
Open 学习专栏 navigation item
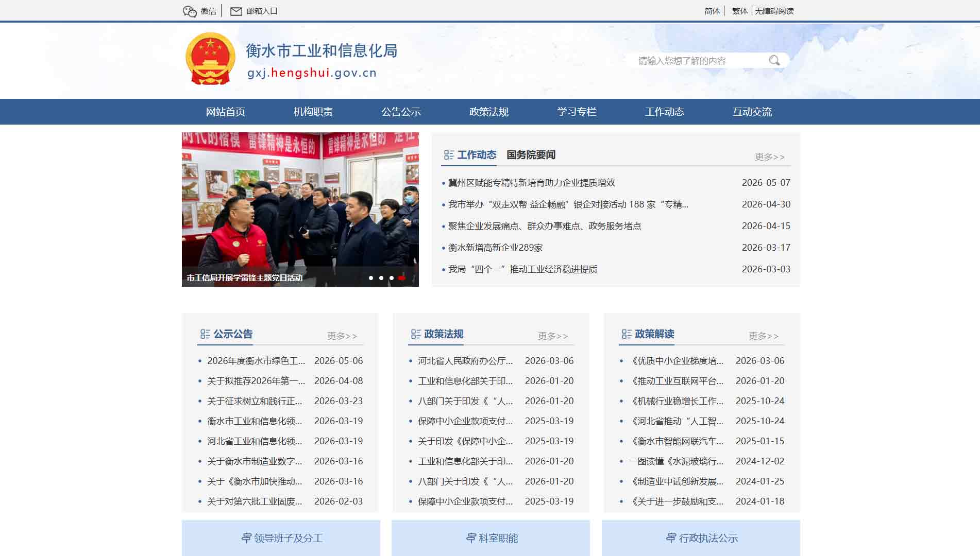[577, 112]
